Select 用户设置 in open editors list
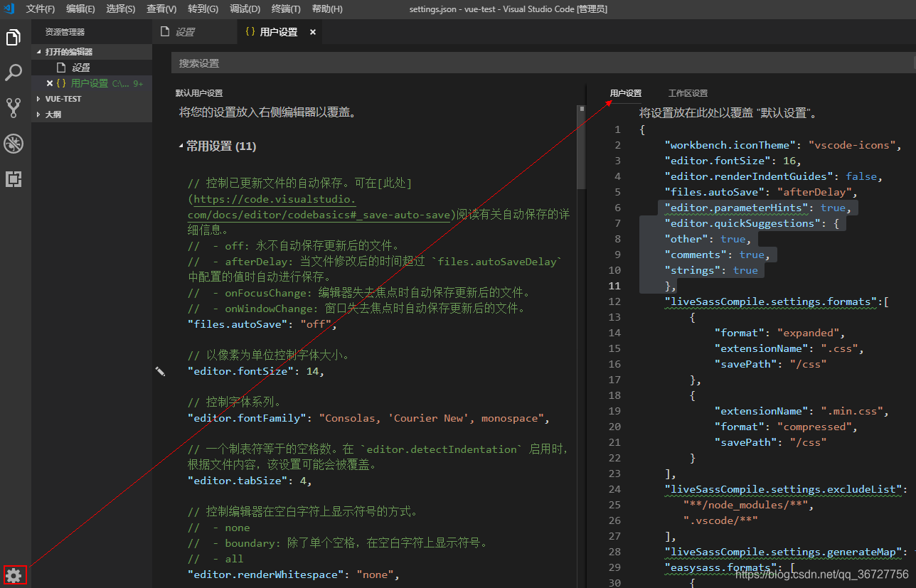 tap(92, 83)
